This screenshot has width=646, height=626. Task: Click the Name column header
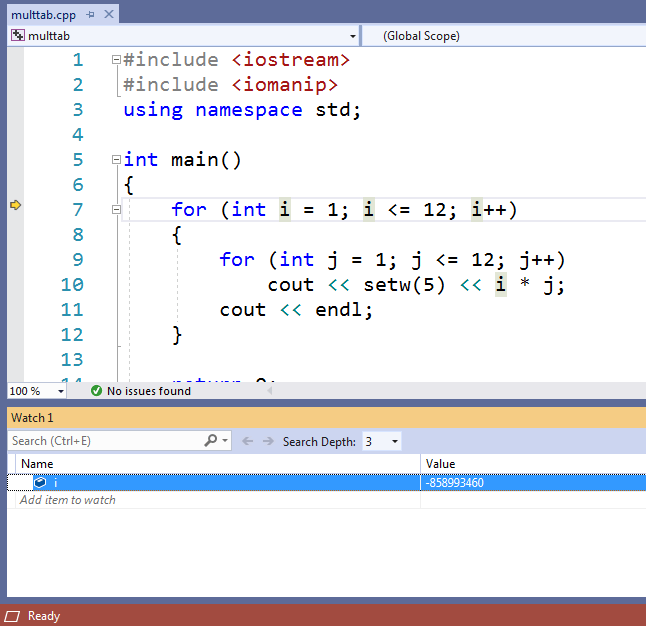pos(218,464)
